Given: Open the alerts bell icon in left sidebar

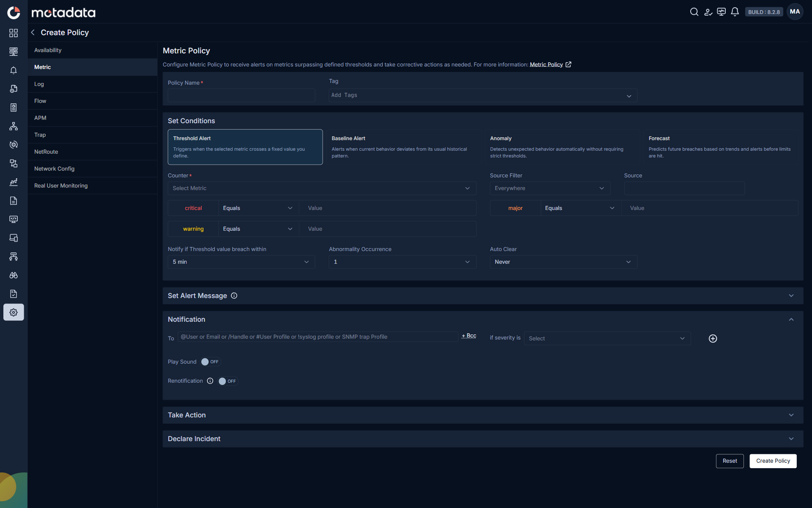Looking at the screenshot, I should pos(14,70).
